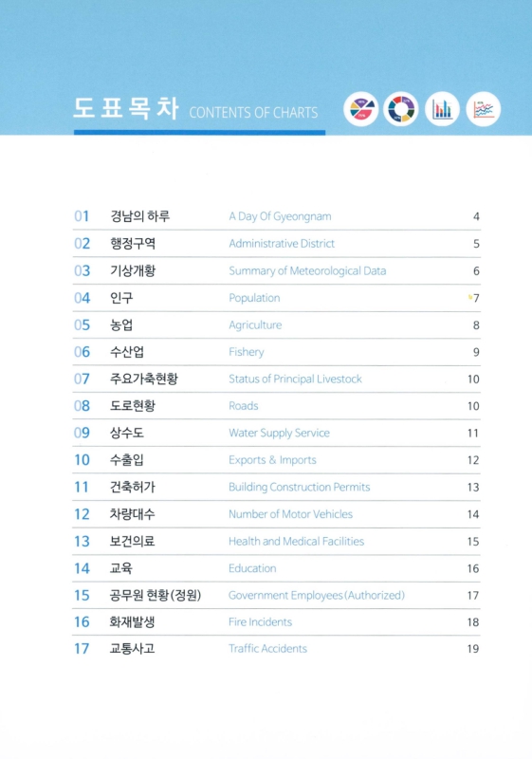Image resolution: width=532 pixels, height=759 pixels.
Task: Click the line chart icon
Action: click(x=483, y=109)
